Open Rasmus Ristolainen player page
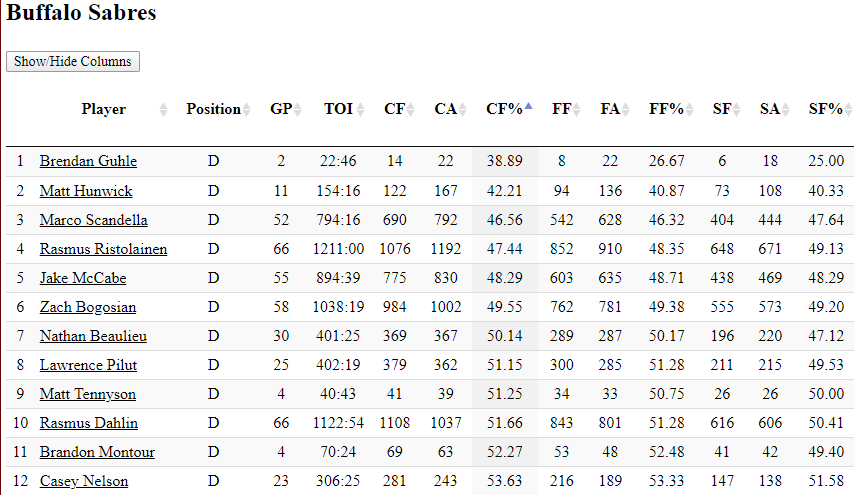 coord(103,249)
